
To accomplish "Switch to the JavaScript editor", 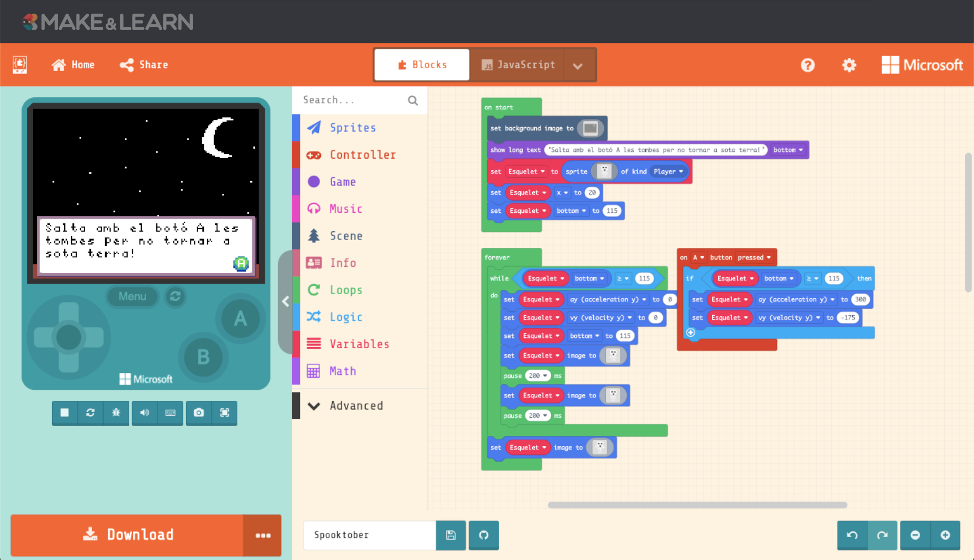I will click(518, 65).
